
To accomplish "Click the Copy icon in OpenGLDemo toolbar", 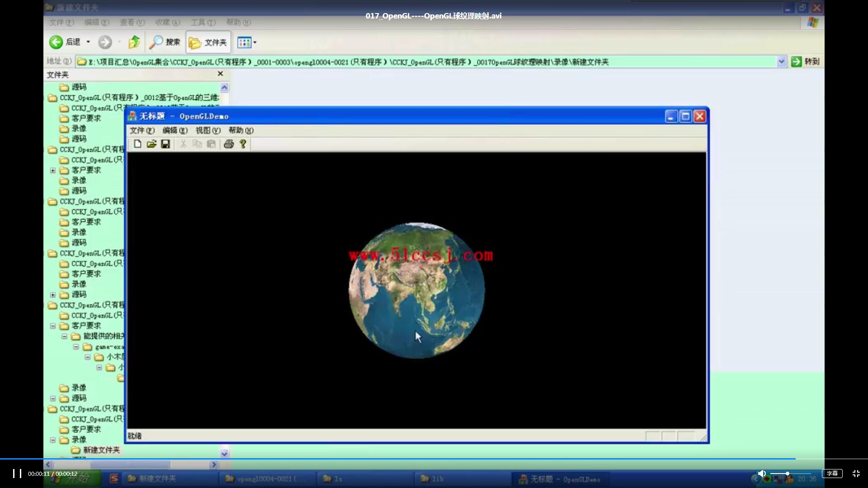I will point(197,144).
